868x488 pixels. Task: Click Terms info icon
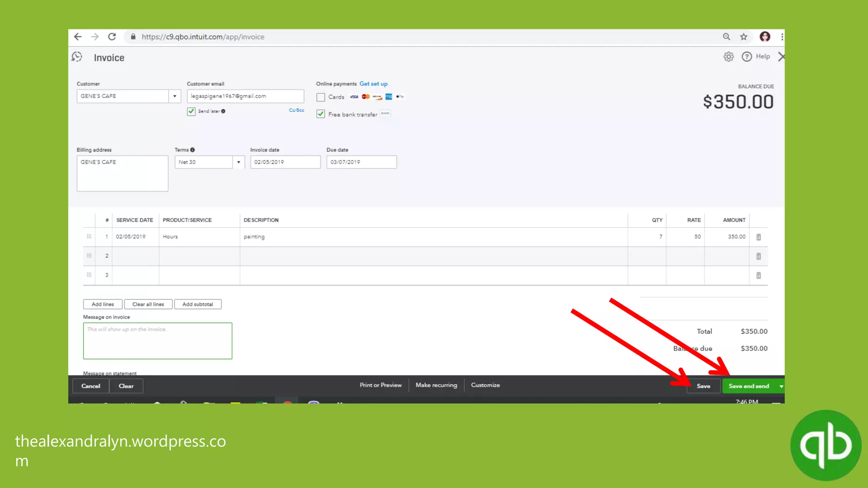(x=192, y=150)
